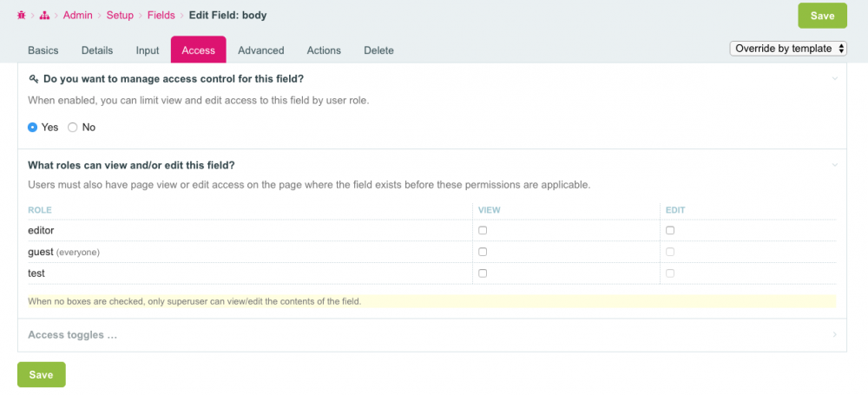Go to the Advanced tab
Screen dimensions: 868x395
point(261,50)
